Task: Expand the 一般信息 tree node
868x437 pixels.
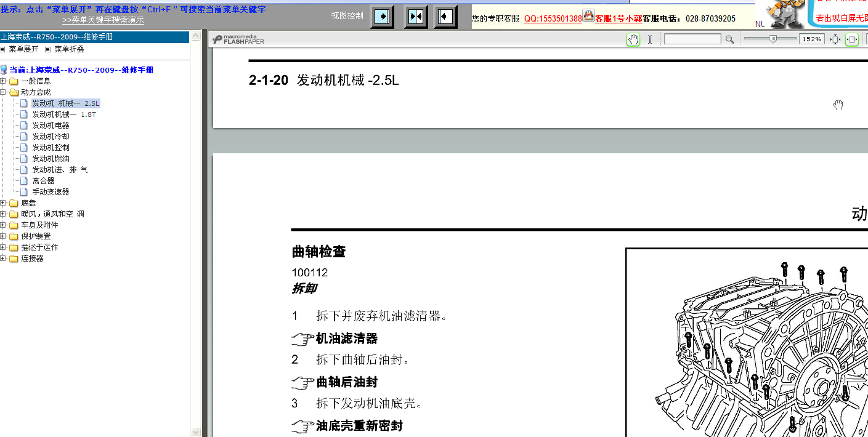Action: click(x=3, y=81)
